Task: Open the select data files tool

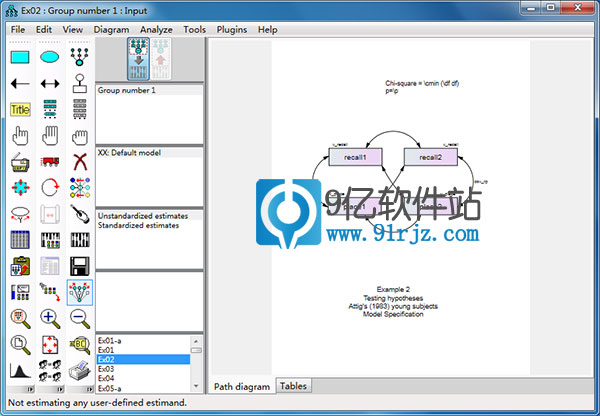Action: point(20,240)
